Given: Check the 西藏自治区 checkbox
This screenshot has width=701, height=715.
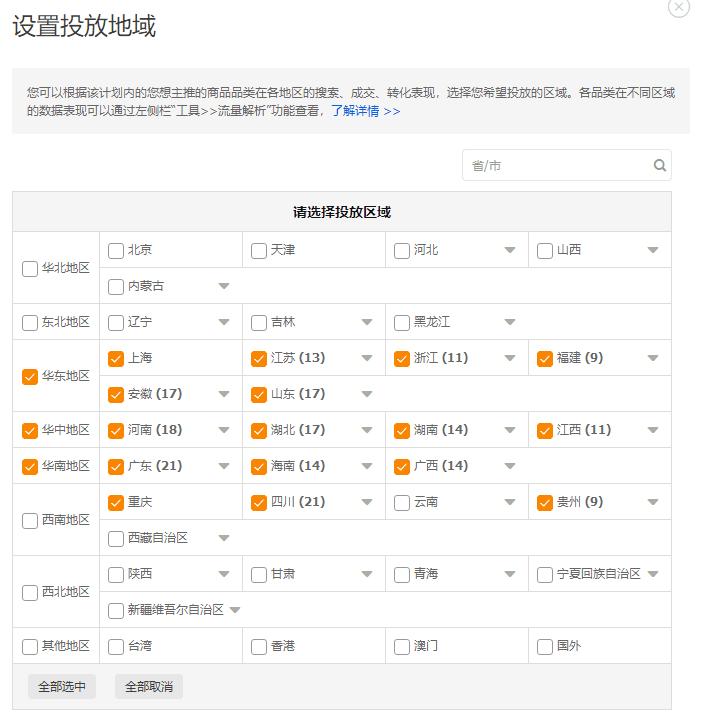Looking at the screenshot, I should (x=116, y=539).
